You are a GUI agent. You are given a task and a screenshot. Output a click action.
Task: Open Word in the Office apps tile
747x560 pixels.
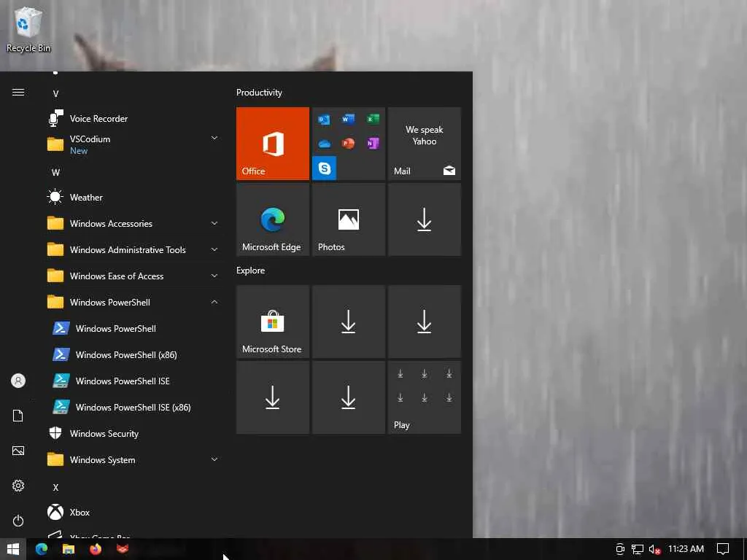pos(348,119)
